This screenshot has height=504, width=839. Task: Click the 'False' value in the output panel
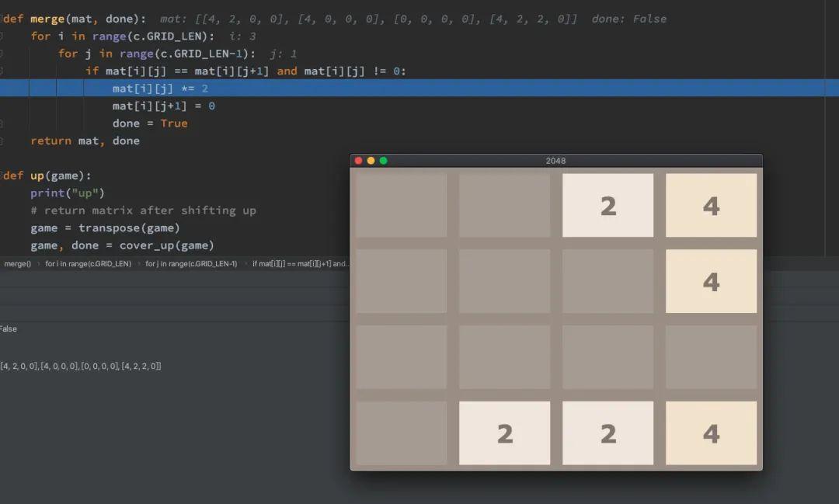click(x=8, y=328)
